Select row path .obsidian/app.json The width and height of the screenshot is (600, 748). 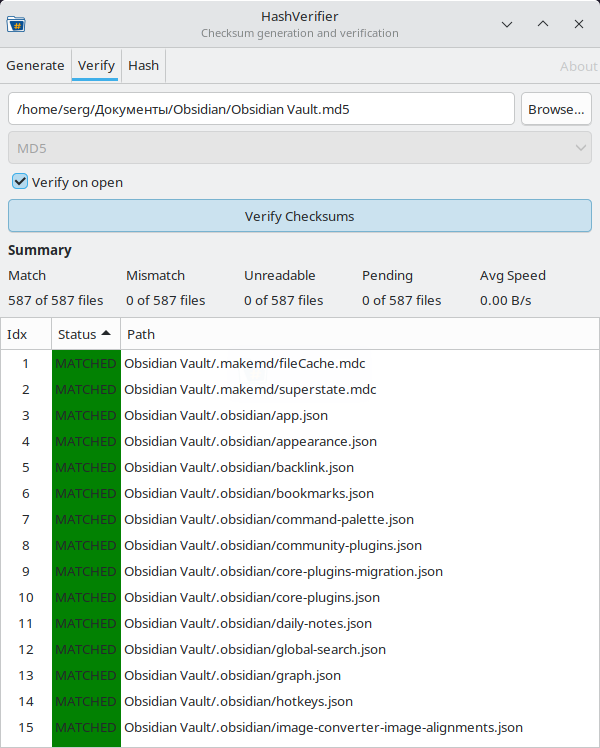[226, 416]
